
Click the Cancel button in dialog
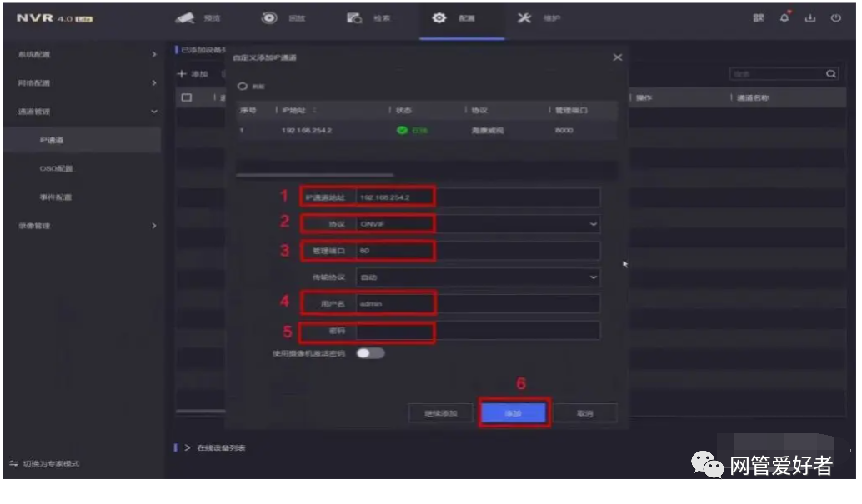coord(584,413)
